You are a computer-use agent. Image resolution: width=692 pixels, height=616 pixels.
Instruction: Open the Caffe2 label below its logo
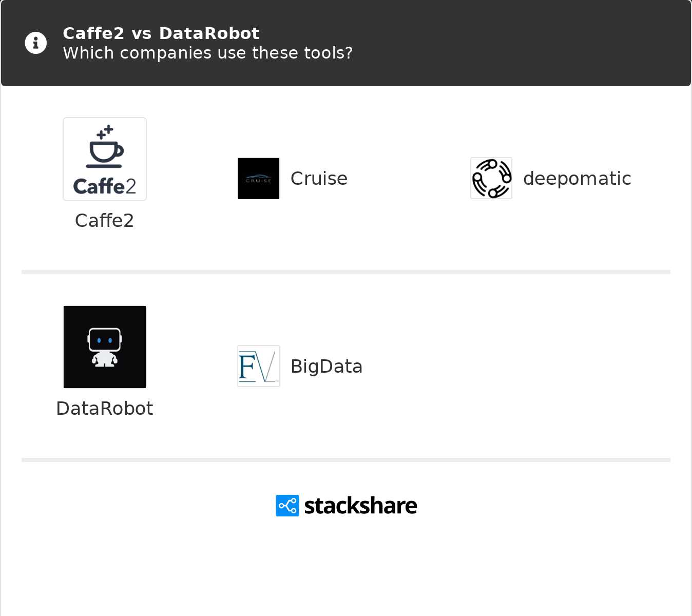tap(105, 221)
